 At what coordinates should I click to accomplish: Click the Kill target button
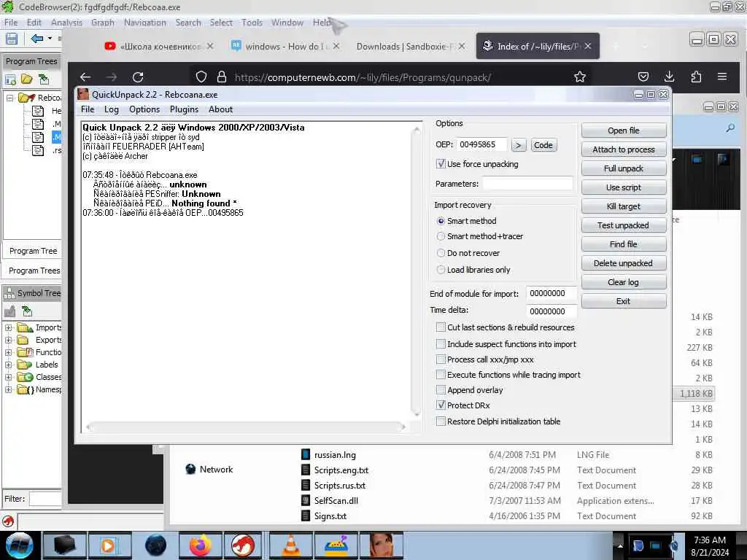click(x=624, y=206)
